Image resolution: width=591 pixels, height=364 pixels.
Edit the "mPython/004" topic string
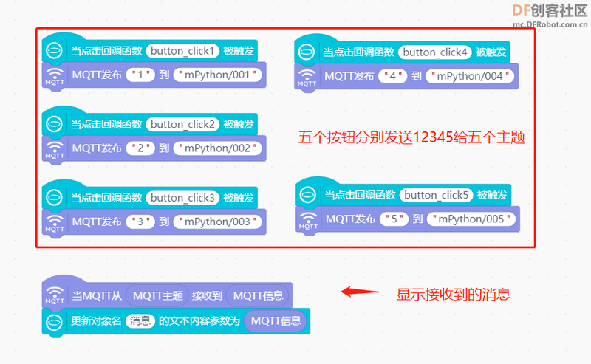pos(470,76)
